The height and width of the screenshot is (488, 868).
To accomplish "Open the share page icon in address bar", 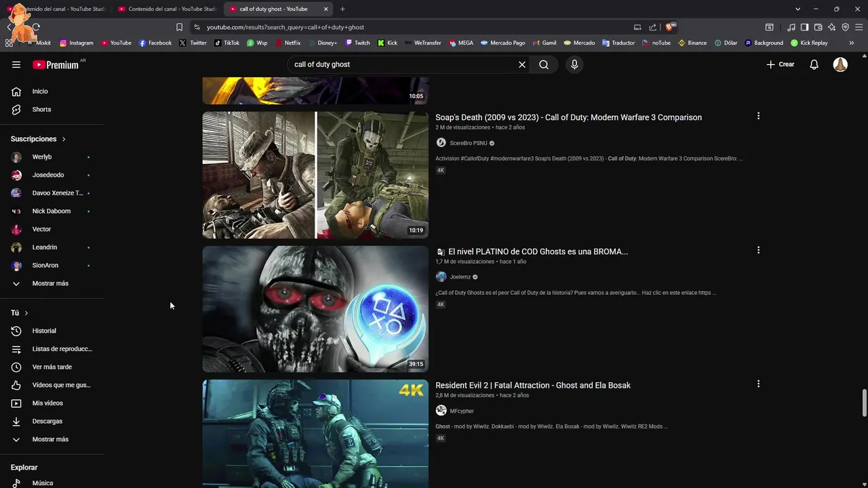I will click(x=652, y=27).
